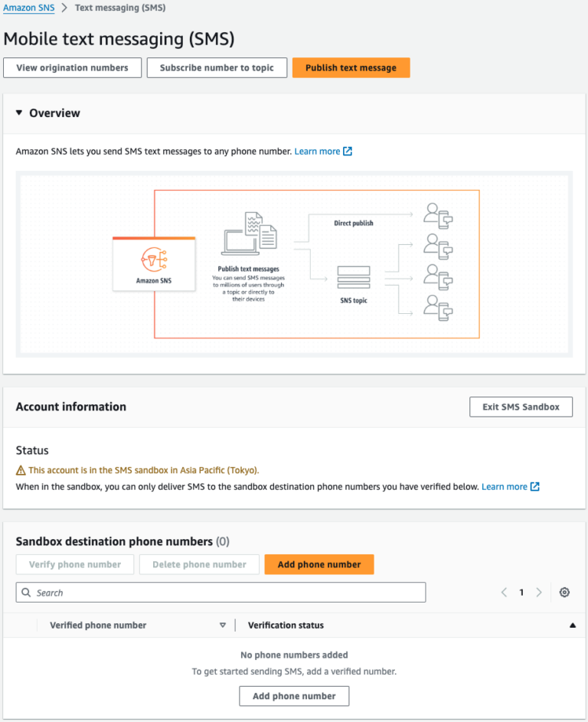Open the table preferences gear icon
588x722 pixels.
point(564,592)
